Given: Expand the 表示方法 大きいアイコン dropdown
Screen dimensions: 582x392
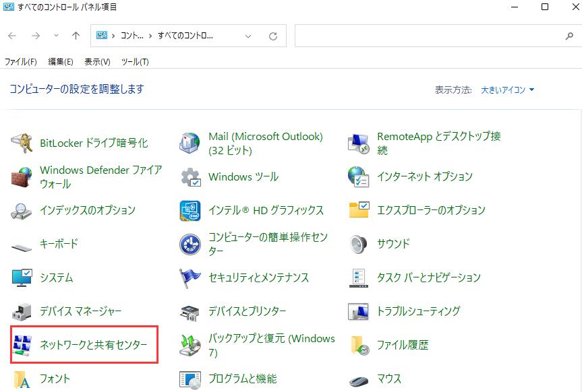Looking at the screenshot, I should point(507,90).
